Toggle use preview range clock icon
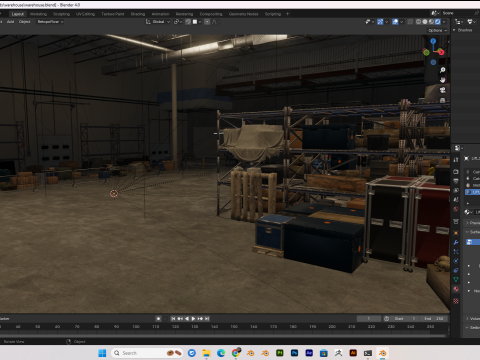 386,319
